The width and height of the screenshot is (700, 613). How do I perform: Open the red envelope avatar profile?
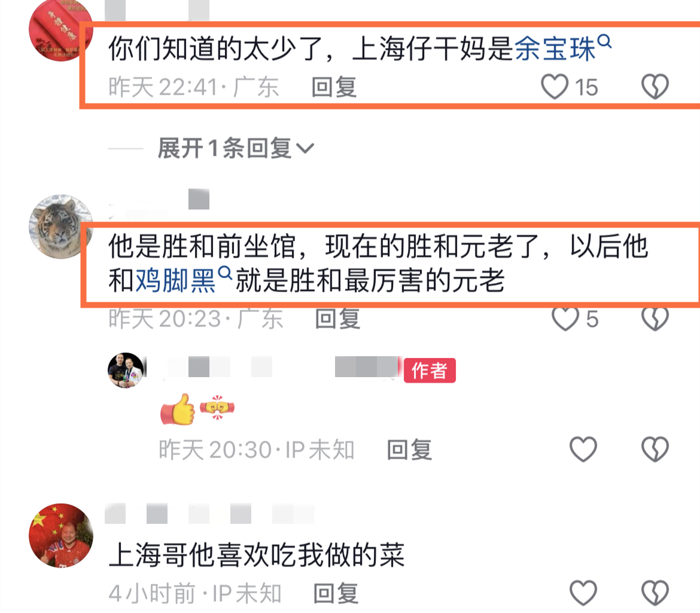pos(60,31)
